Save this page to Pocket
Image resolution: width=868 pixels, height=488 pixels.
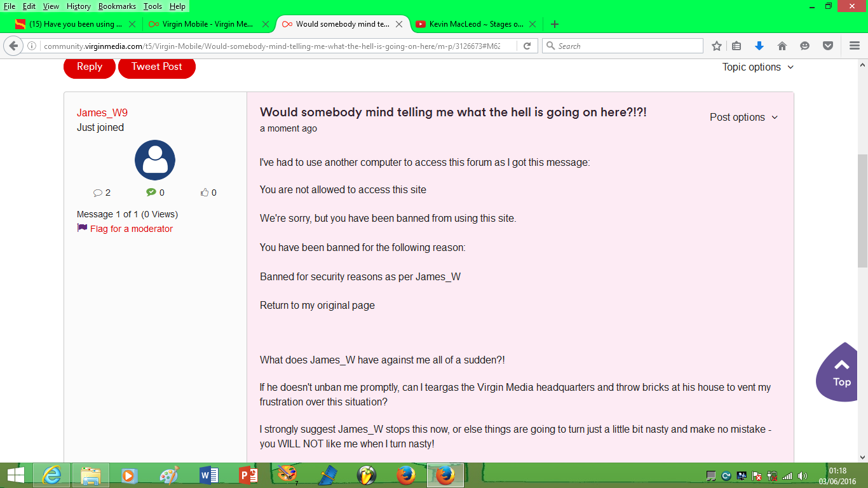click(827, 46)
